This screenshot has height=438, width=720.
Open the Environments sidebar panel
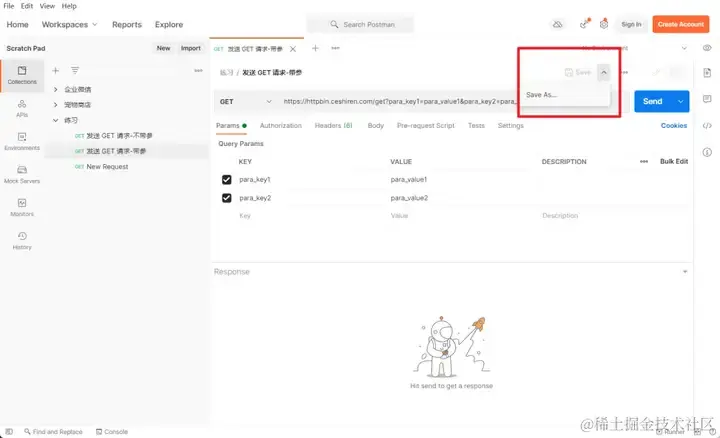tap(22, 141)
